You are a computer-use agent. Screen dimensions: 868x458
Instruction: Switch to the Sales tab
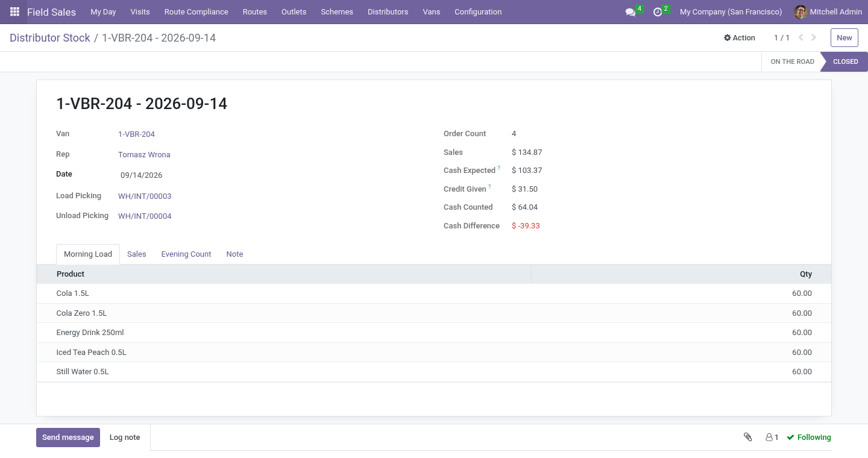137,254
